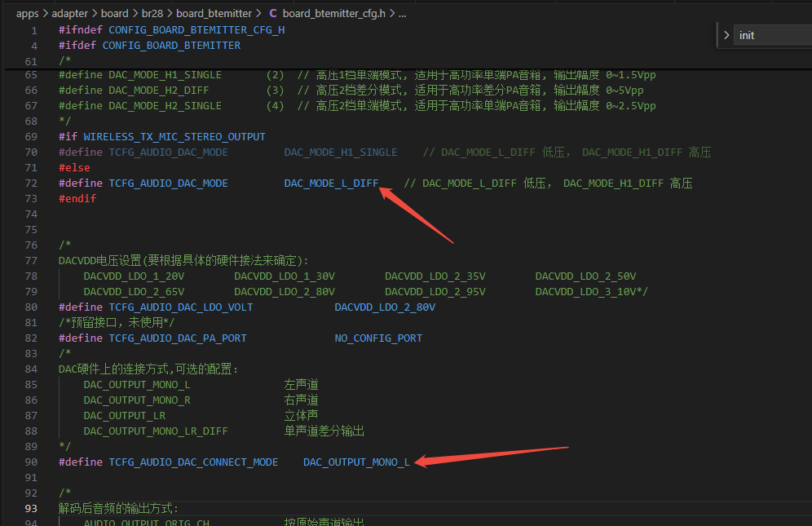Click DAC_OUTPUT_MONO_R in the comment on line 86
Screen dimensions: 812x526
tap(137, 400)
